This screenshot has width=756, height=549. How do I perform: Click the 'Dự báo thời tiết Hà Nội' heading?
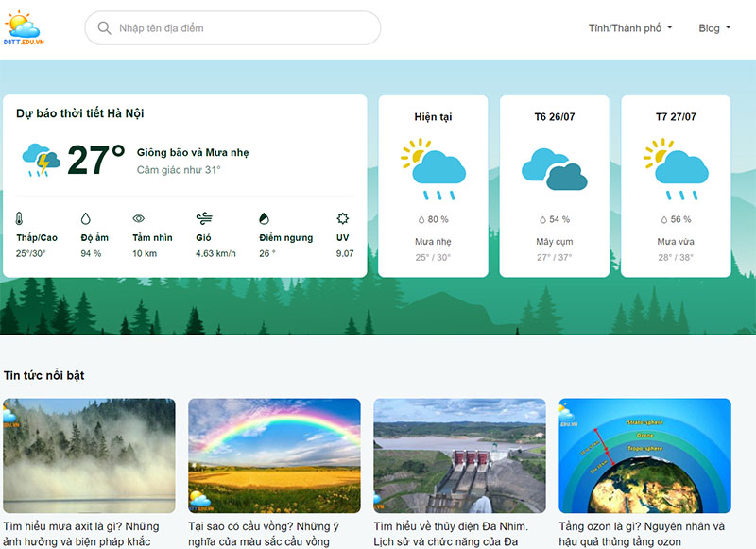(x=80, y=113)
